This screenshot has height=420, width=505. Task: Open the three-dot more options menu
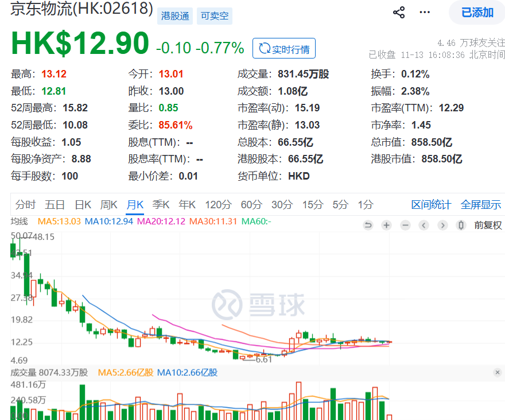425,13
